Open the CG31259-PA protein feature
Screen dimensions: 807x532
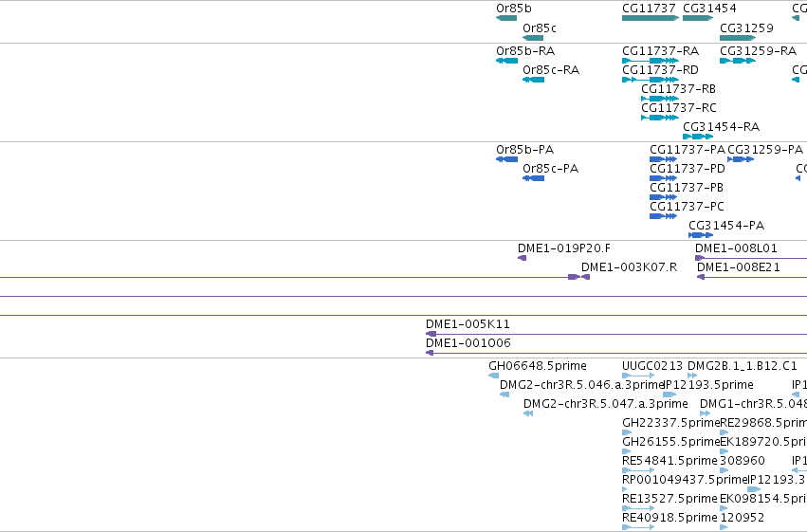pos(765,150)
